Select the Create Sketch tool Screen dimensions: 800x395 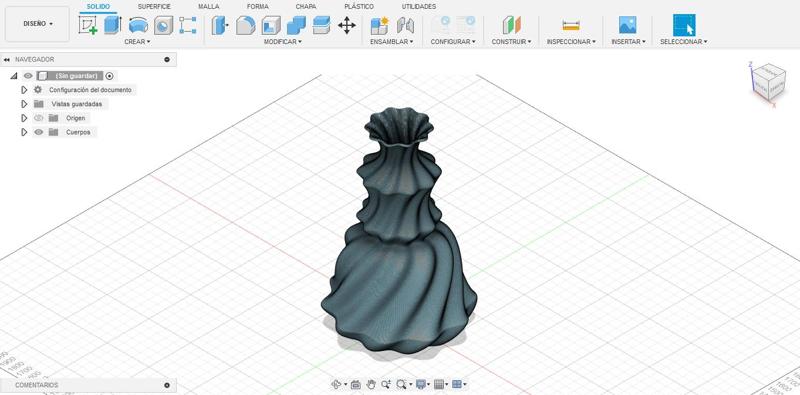coord(88,25)
